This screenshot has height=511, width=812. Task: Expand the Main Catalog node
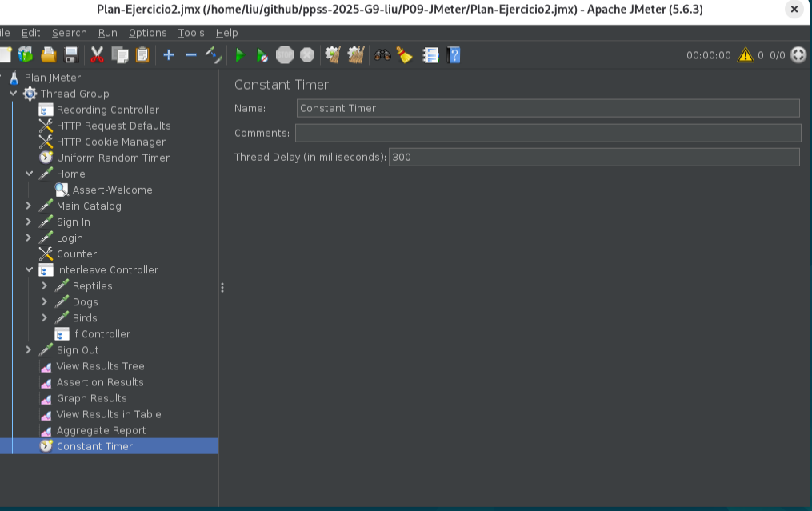click(x=29, y=206)
